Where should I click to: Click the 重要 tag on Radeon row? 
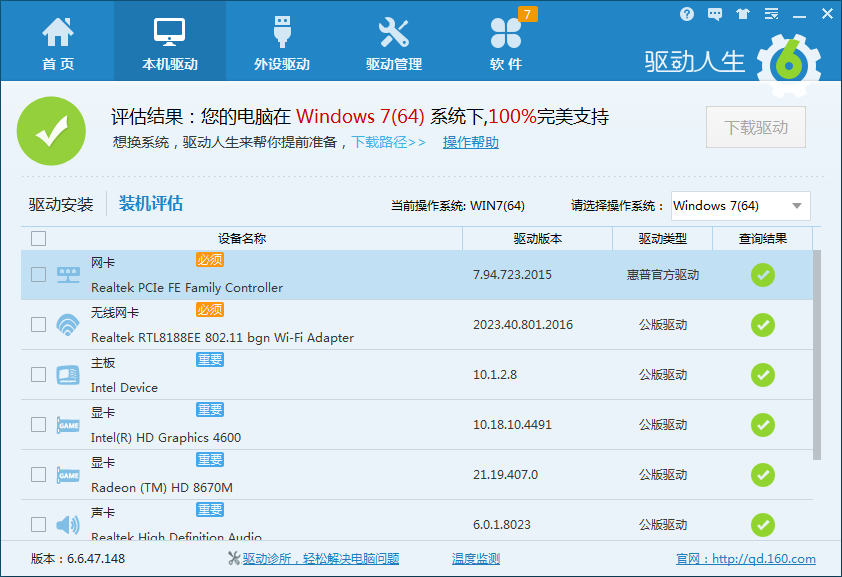(x=209, y=459)
